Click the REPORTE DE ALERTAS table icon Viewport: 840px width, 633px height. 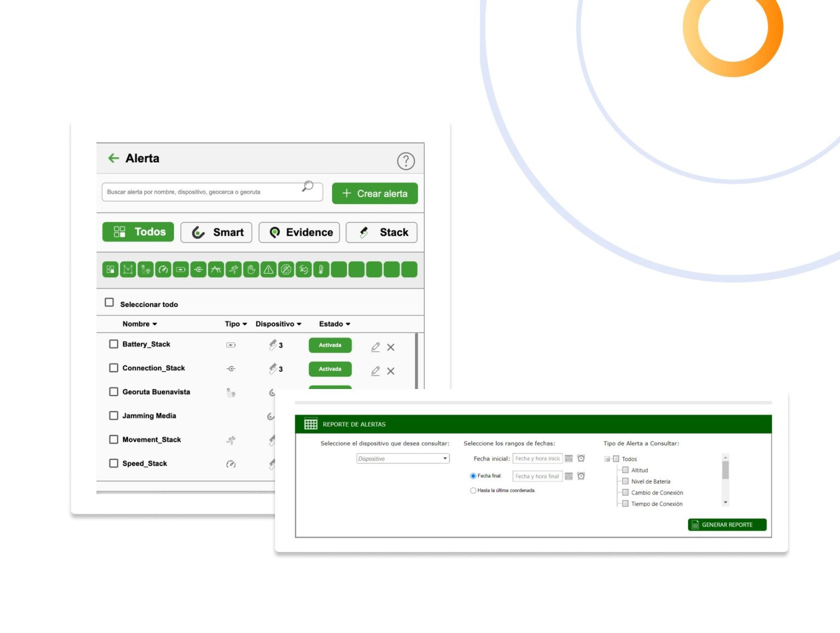tap(311, 424)
